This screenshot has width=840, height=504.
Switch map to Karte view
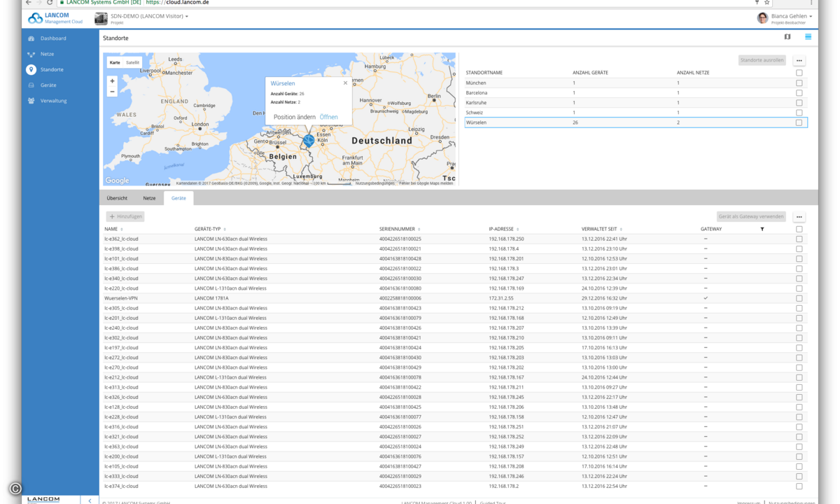tap(115, 62)
